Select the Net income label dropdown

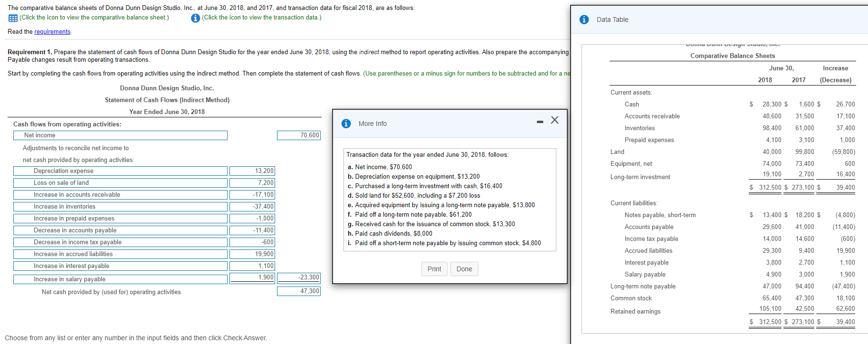(120, 135)
